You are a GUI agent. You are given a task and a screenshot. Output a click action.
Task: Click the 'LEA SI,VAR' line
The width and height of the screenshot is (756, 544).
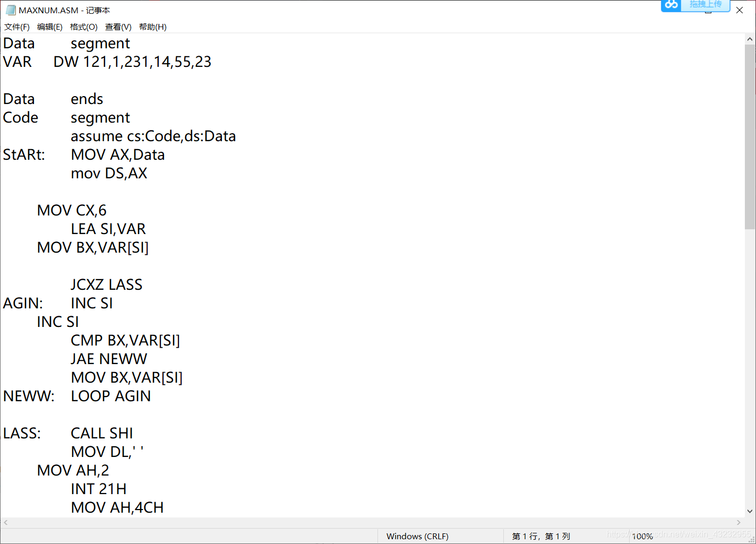click(x=108, y=229)
